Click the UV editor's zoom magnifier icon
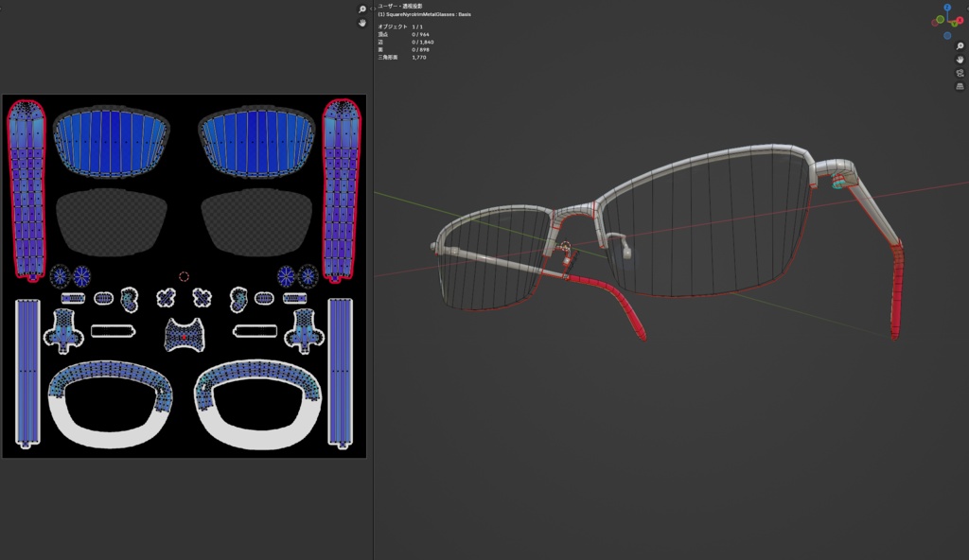The width and height of the screenshot is (969, 560). [x=362, y=9]
